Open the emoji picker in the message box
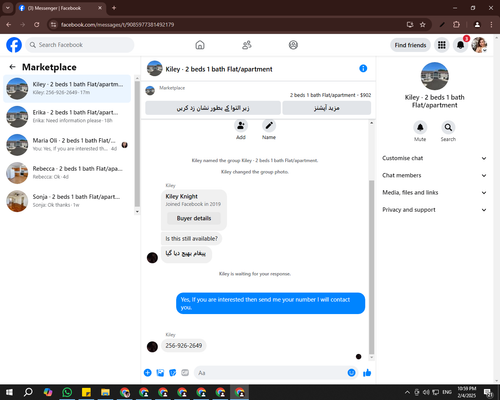This screenshot has width=500, height=400. click(351, 373)
